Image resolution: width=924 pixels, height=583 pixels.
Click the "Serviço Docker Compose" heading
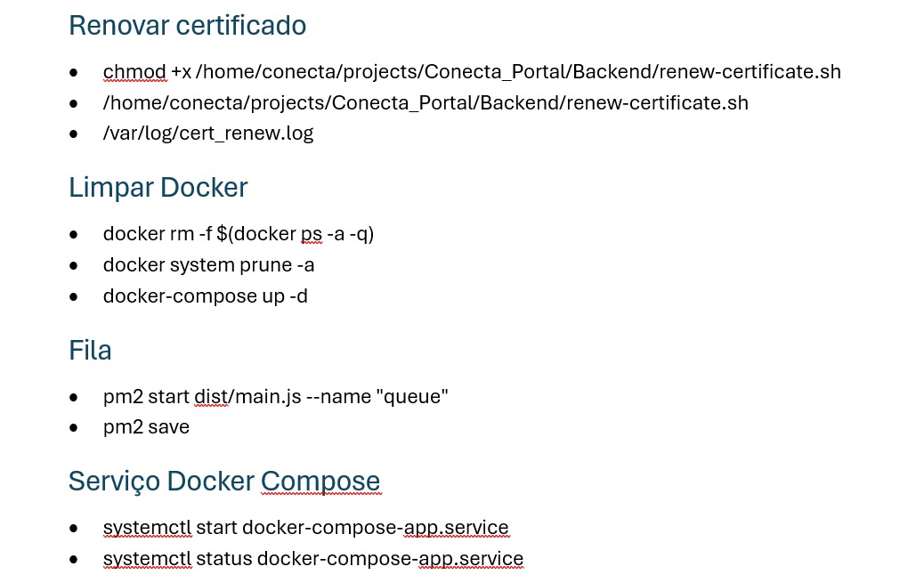pyautogui.click(x=223, y=481)
